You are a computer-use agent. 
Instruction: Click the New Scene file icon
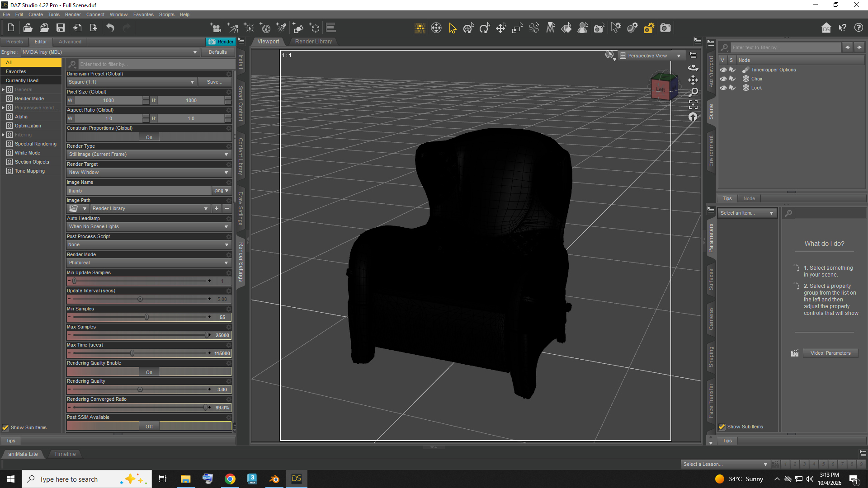pos(11,28)
